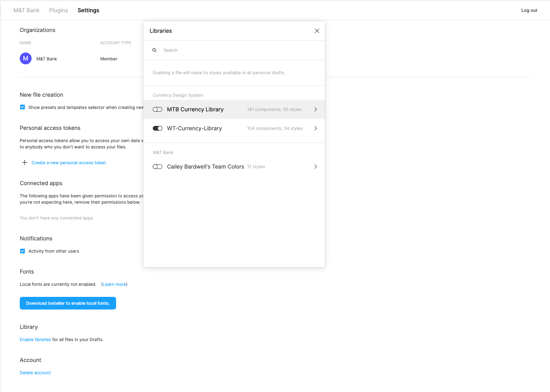This screenshot has width=550, height=392.
Task: Click the search magnifier icon in Libraries dialog
Action: click(154, 50)
